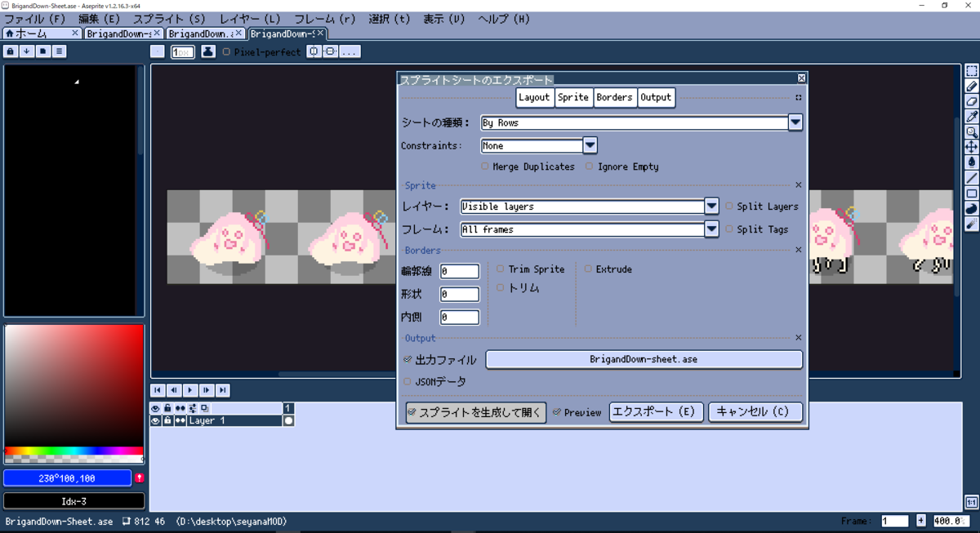The height and width of the screenshot is (533, 980).
Task: Play the animation
Action: click(x=190, y=390)
